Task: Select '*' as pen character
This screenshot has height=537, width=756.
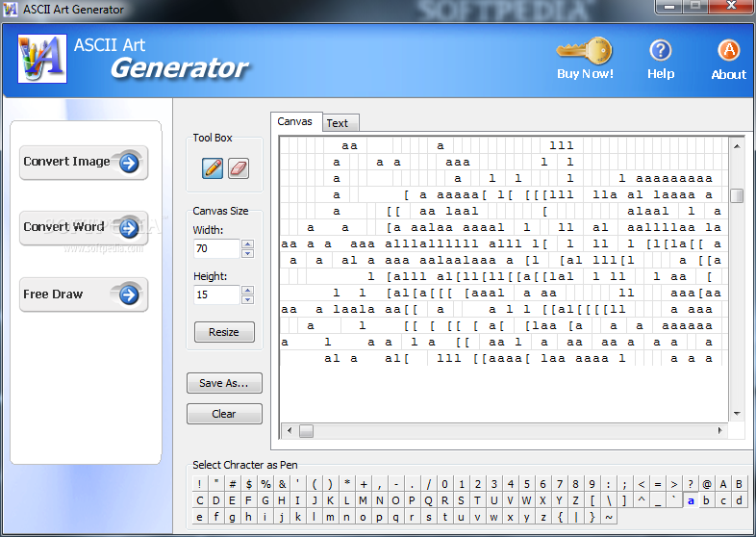Action: point(346,484)
